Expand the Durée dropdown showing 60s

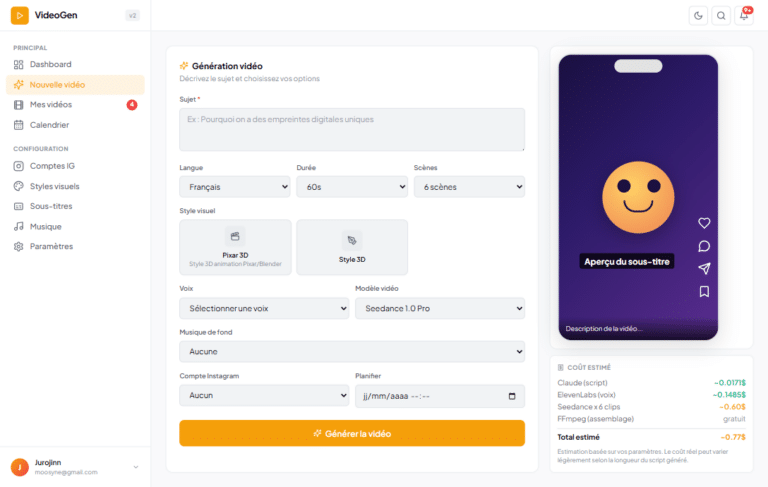tap(352, 187)
